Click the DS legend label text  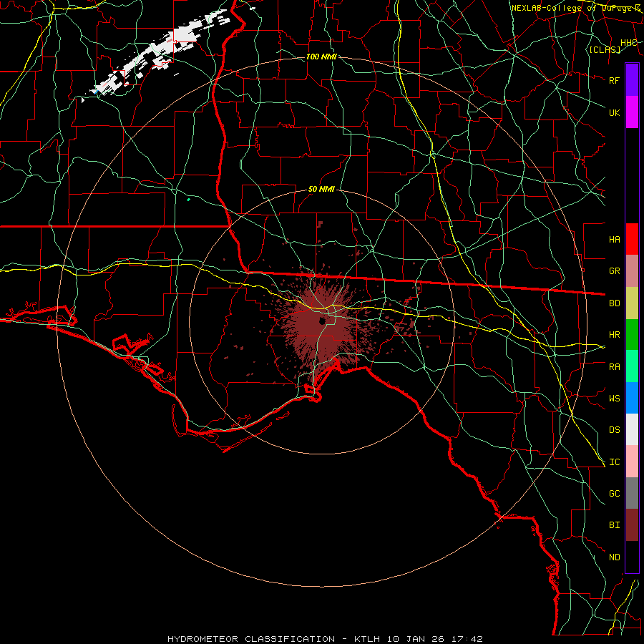[615, 430]
